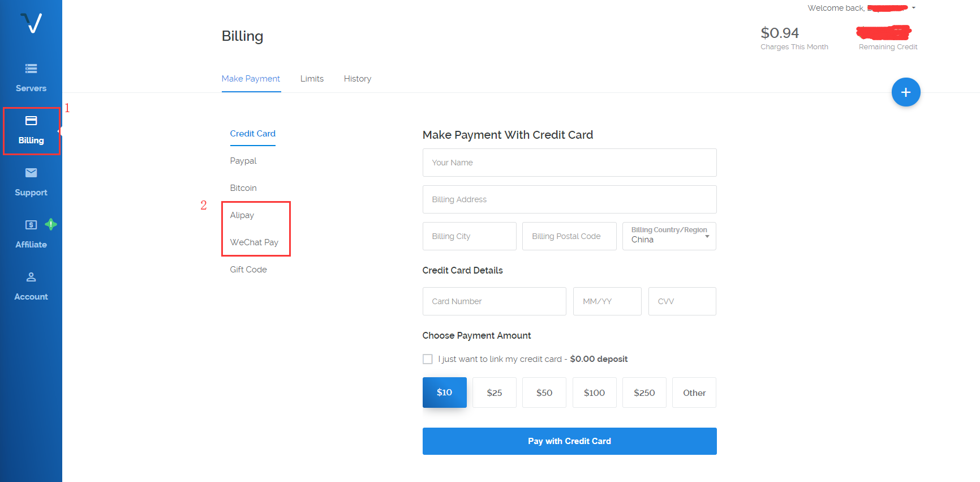
Task: Click the Vultr logo in sidebar
Action: click(x=31, y=23)
